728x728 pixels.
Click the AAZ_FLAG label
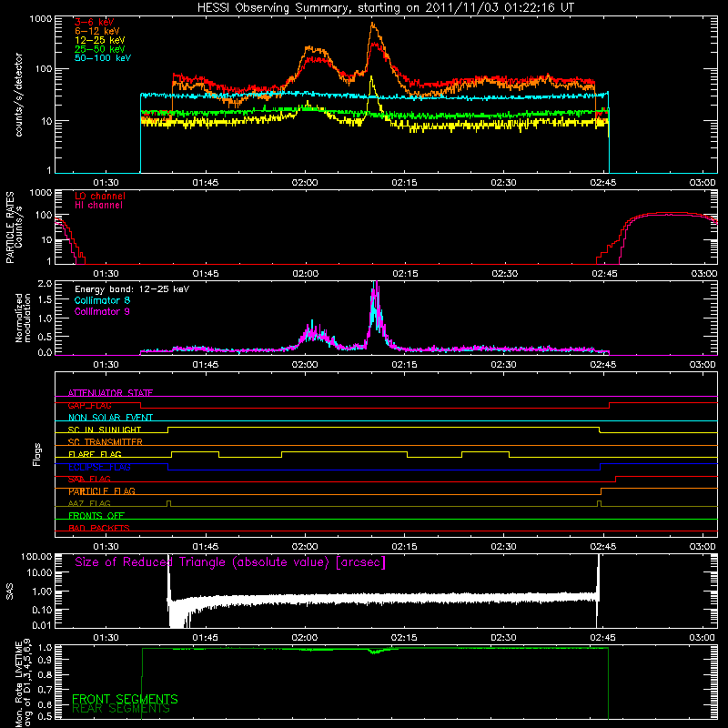89,503
